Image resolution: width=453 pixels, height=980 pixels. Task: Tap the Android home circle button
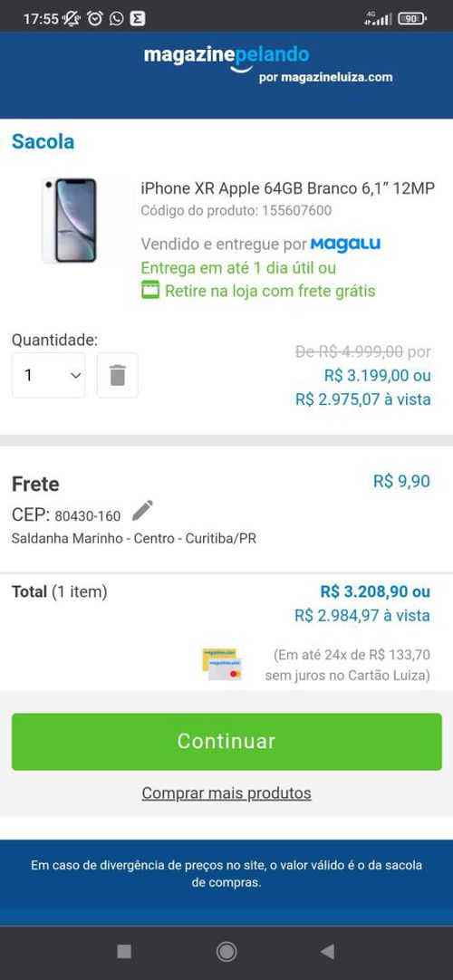(226, 952)
